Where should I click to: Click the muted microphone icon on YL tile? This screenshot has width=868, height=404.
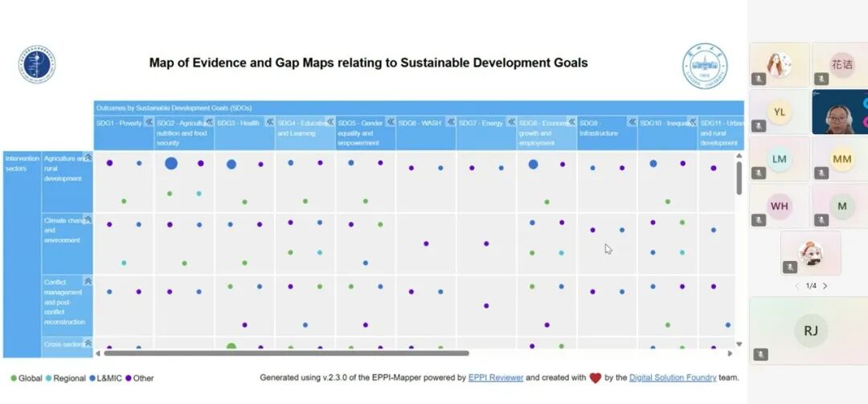pyautogui.click(x=758, y=126)
